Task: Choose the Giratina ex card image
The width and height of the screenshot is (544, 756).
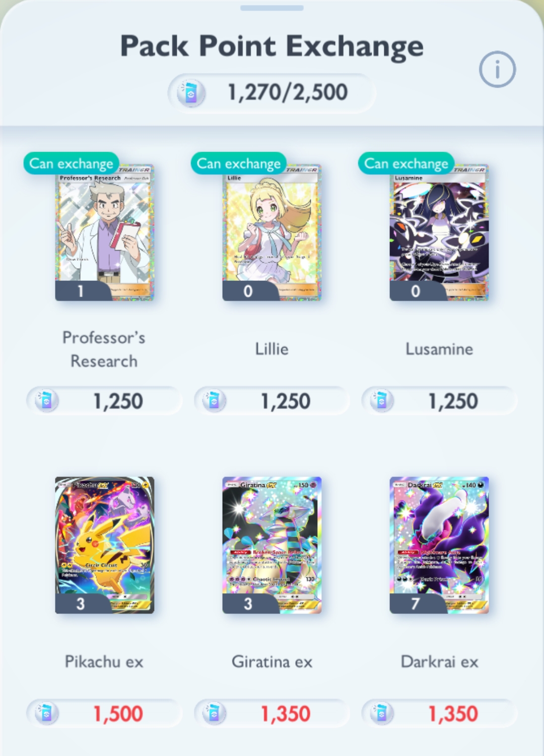Action: click(x=272, y=545)
